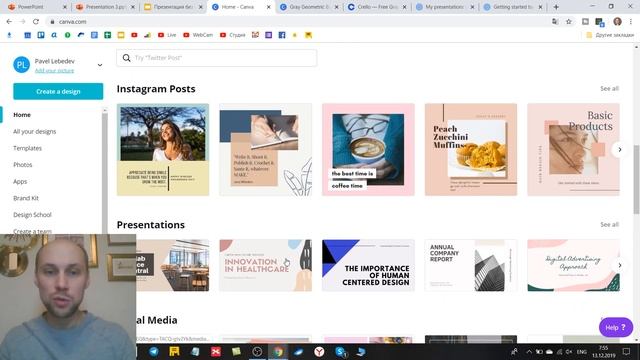Click the search magnifier icon in Canva
Screen dimensions: 640x360
(127, 58)
